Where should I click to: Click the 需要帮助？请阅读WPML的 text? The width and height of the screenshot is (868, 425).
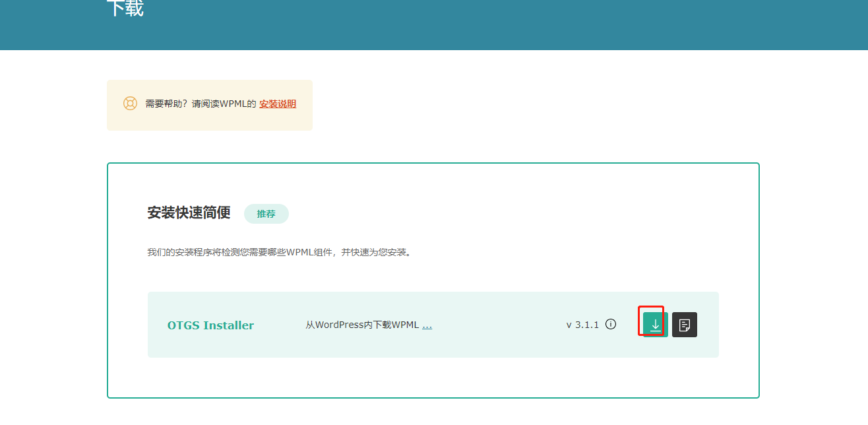click(201, 104)
